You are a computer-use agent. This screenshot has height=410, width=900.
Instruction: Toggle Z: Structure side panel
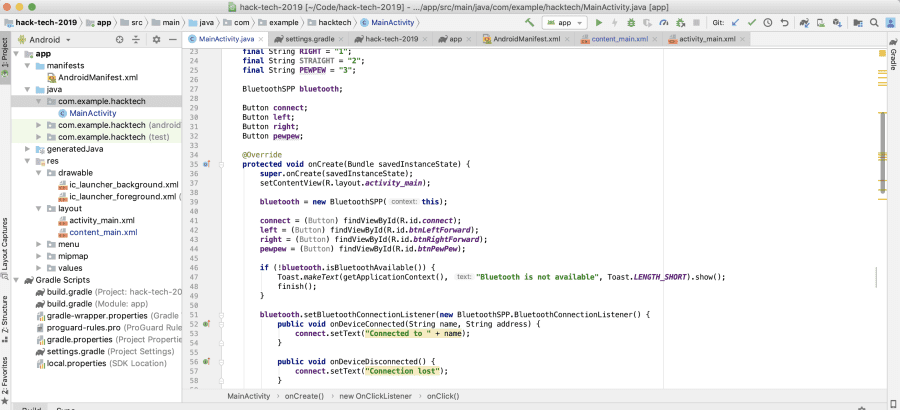(x=5, y=319)
